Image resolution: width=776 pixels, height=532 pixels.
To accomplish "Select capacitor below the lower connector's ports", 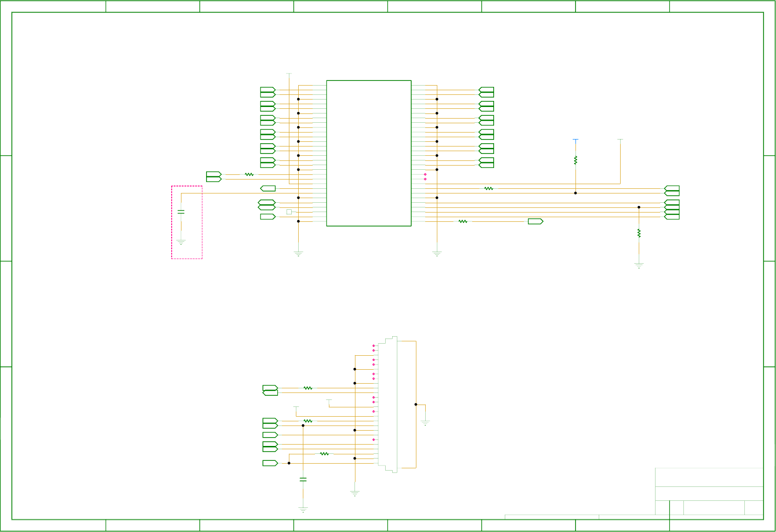I will 303,479.
